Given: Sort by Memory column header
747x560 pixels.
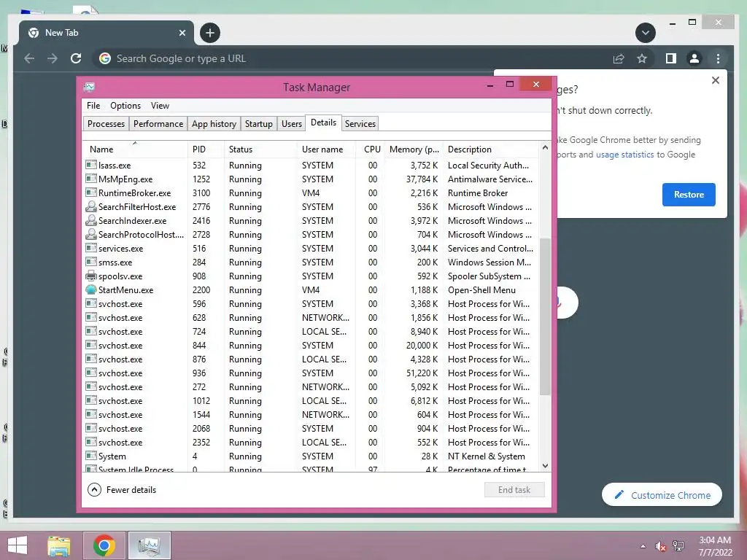Looking at the screenshot, I should [414, 149].
